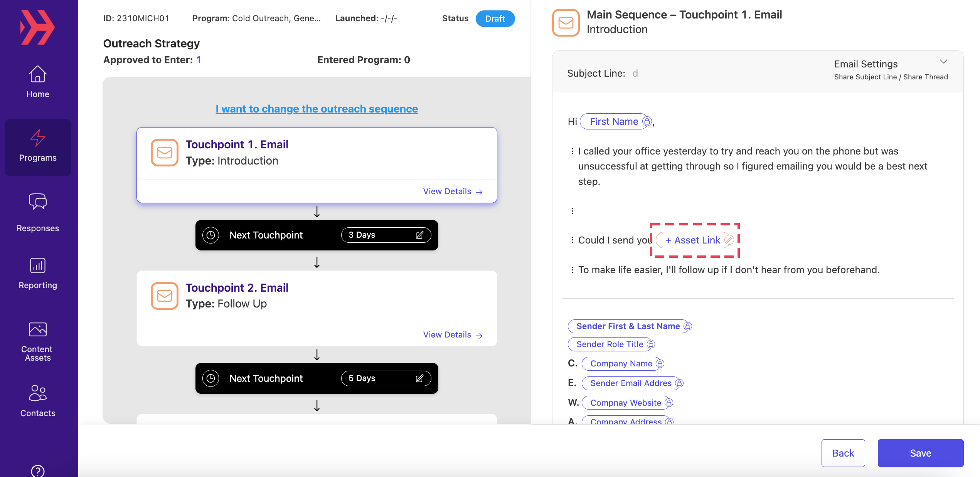980x477 pixels.
Task: Open the Contacts people icon
Action: click(x=37, y=393)
